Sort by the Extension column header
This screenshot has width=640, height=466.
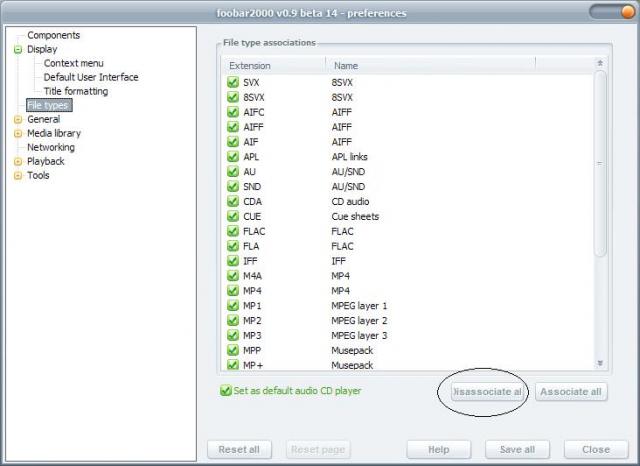point(273,66)
